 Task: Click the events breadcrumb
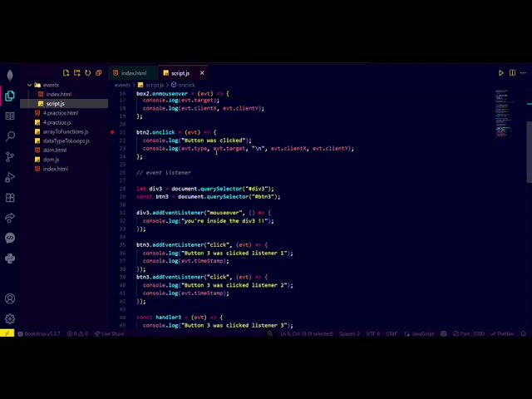122,85
